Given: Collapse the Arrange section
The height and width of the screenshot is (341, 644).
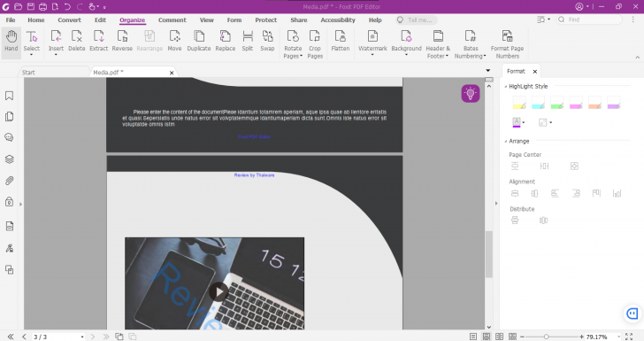Looking at the screenshot, I should pos(506,141).
